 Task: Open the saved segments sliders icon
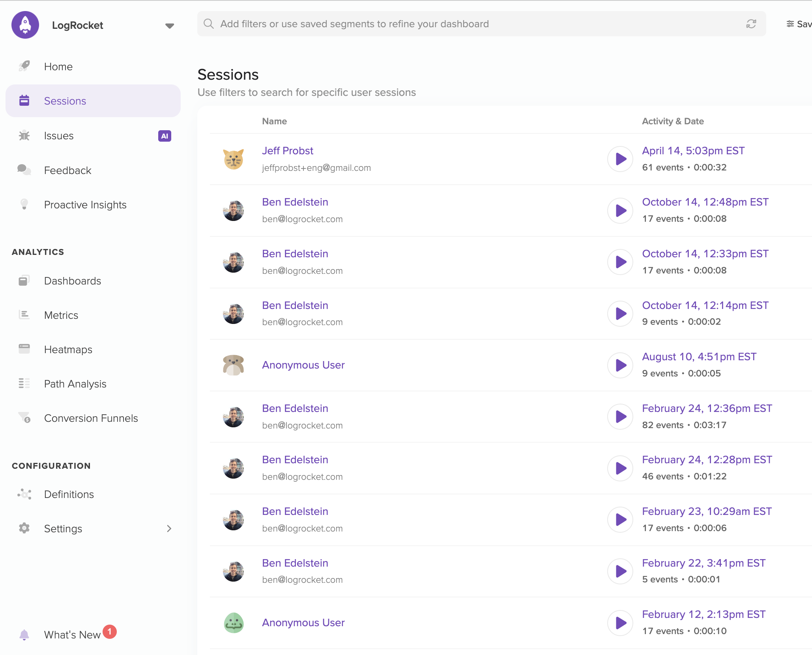(x=790, y=24)
